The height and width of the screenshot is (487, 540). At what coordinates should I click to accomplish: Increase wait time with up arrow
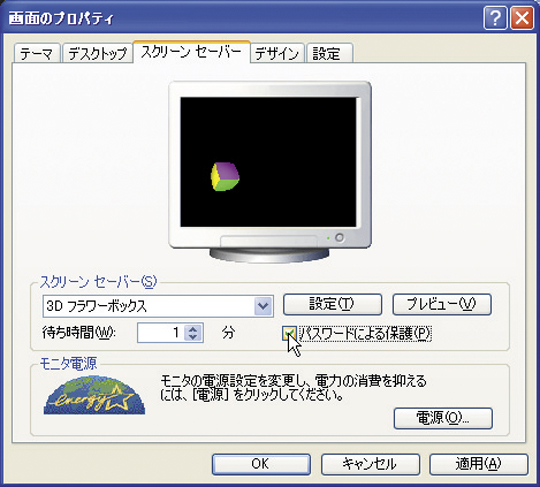click(193, 329)
